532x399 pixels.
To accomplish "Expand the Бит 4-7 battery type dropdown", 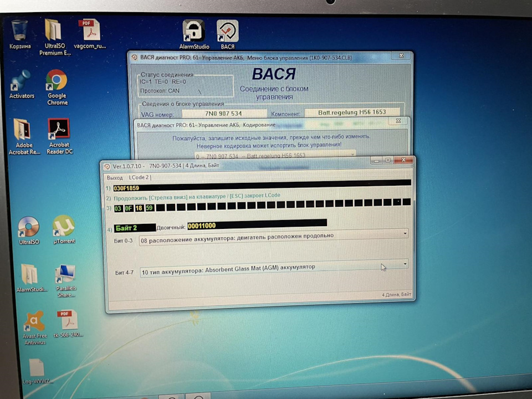I will (x=405, y=264).
